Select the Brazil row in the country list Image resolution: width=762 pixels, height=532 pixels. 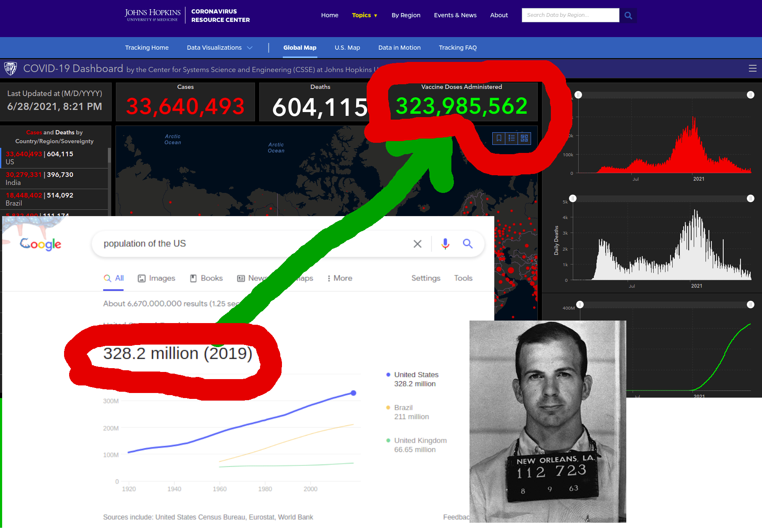[54, 199]
